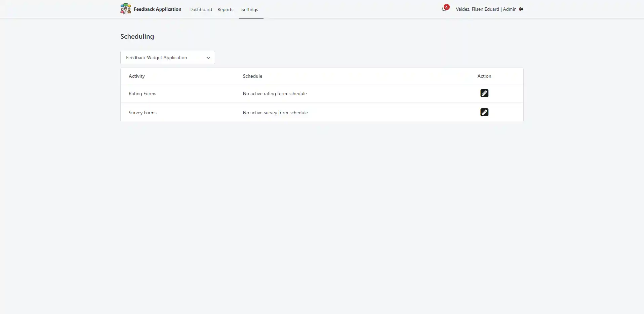Select the Settings tab

(250, 9)
